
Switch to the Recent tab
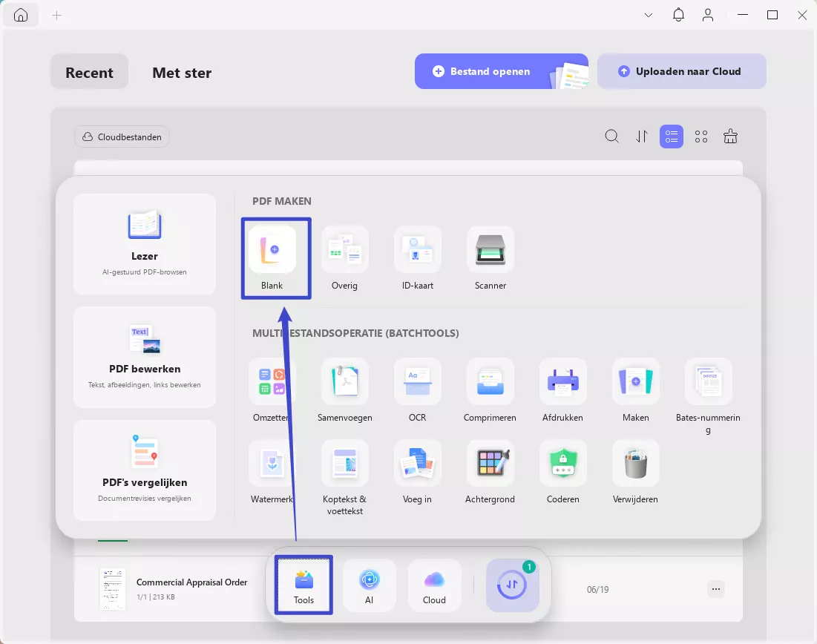click(90, 73)
